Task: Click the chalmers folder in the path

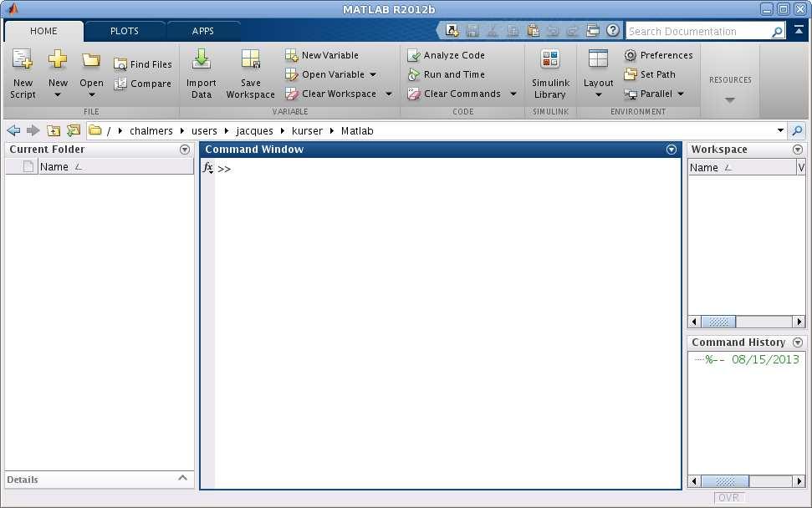Action: [x=151, y=131]
